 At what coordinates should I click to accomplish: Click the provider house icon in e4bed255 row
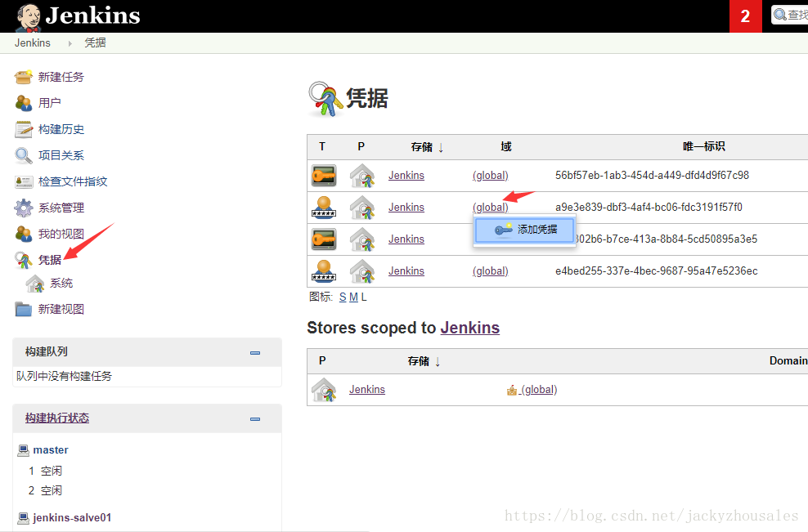[362, 271]
